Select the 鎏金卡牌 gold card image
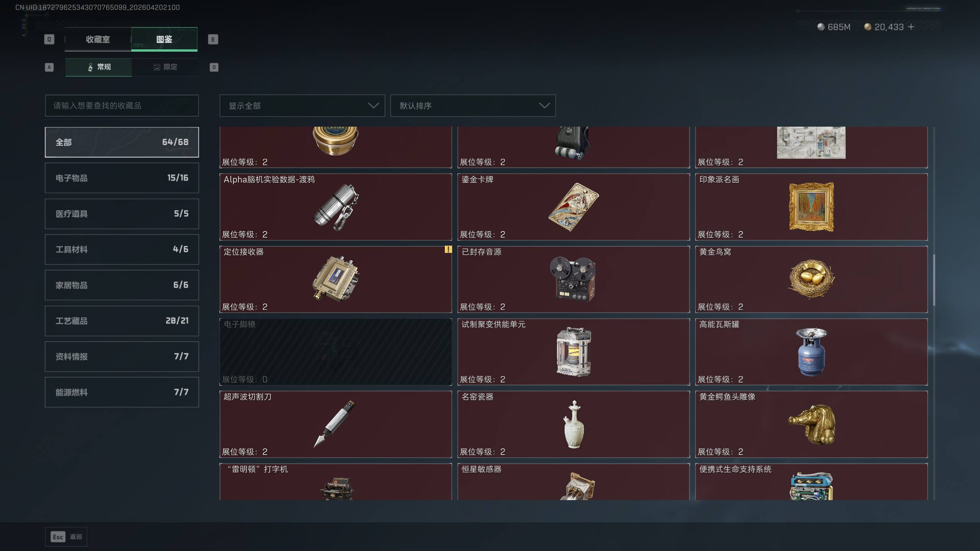 (x=573, y=207)
